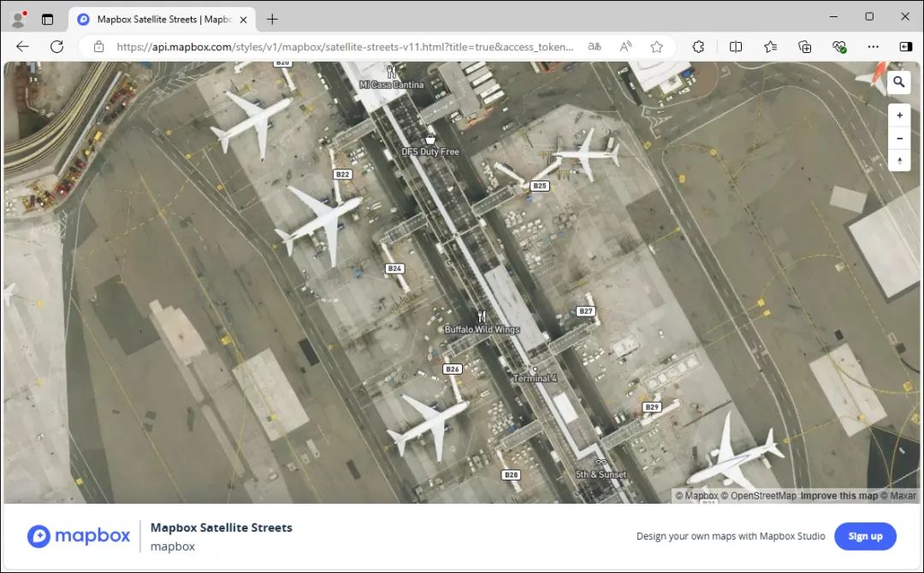Click the 5th & Sunset glasses icon

pos(601,462)
